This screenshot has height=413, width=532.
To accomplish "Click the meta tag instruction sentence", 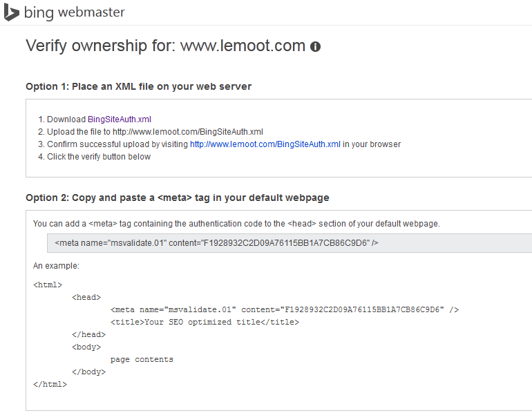I will pyautogui.click(x=236, y=224).
